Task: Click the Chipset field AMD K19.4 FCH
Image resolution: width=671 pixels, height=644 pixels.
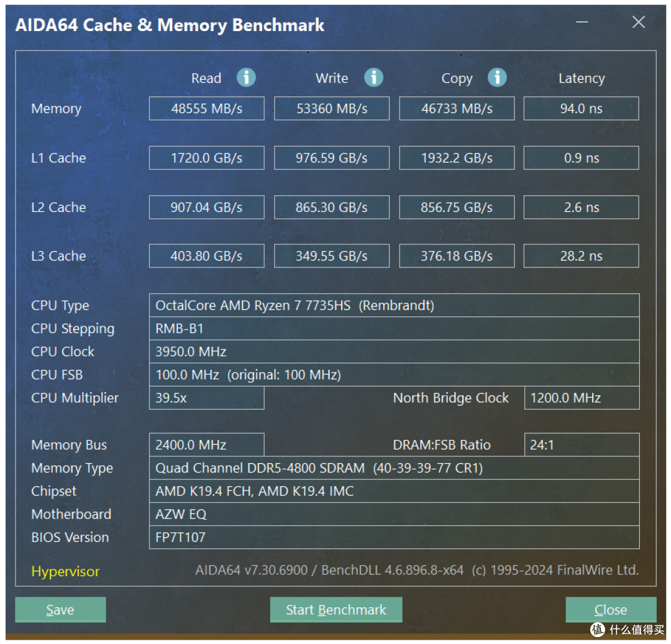Action: (x=394, y=491)
